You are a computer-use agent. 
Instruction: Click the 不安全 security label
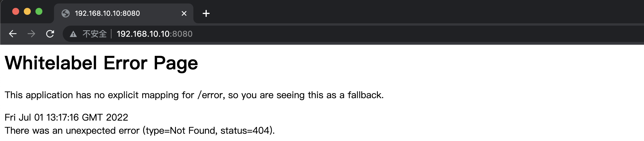point(94,34)
